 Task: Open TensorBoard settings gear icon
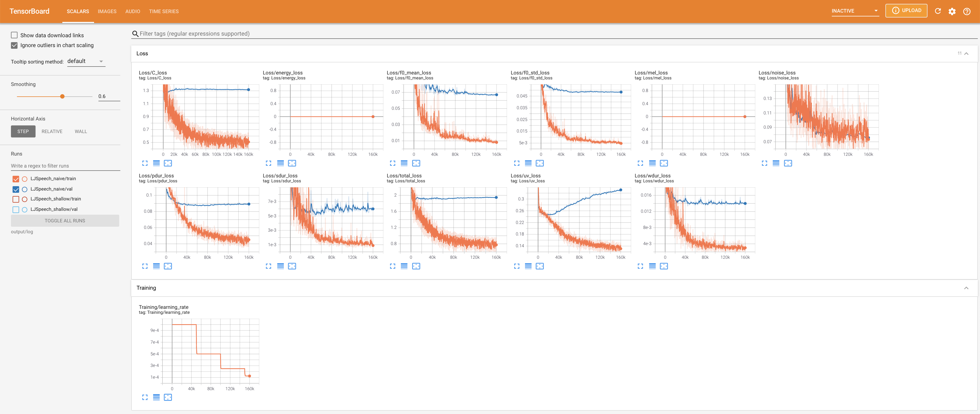click(952, 11)
